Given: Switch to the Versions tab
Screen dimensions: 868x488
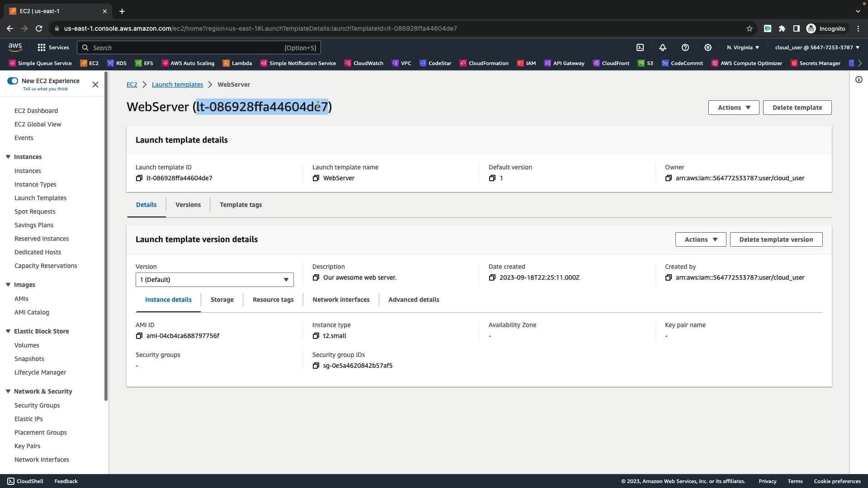Looking at the screenshot, I should click(x=188, y=205).
